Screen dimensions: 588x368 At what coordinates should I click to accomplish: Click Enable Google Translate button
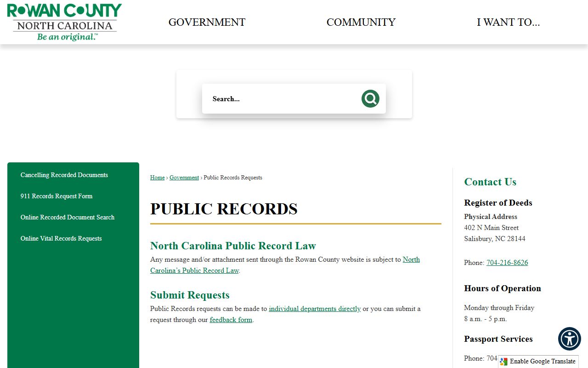(x=538, y=362)
